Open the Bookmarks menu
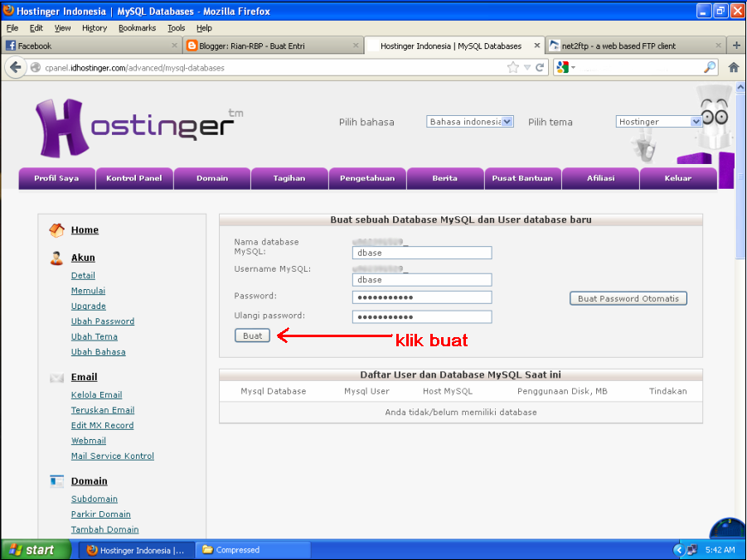The image size is (747, 560). (x=137, y=28)
